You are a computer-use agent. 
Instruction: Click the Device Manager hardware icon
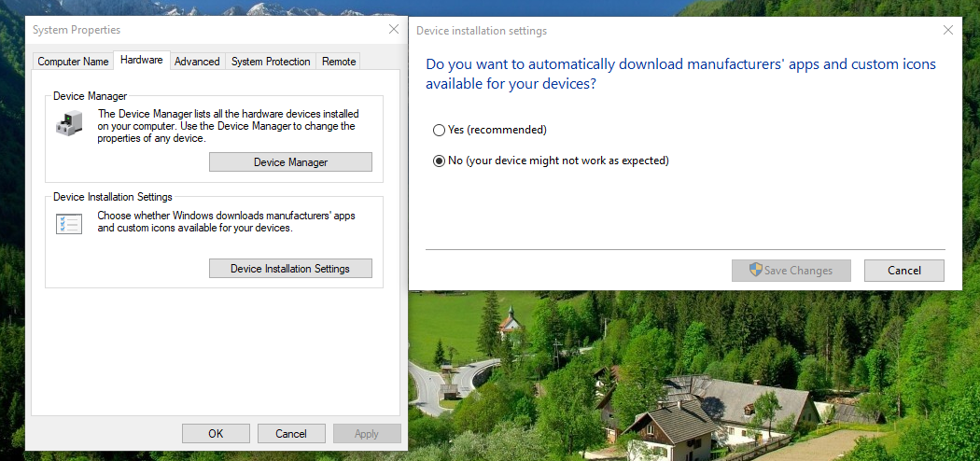[68, 123]
